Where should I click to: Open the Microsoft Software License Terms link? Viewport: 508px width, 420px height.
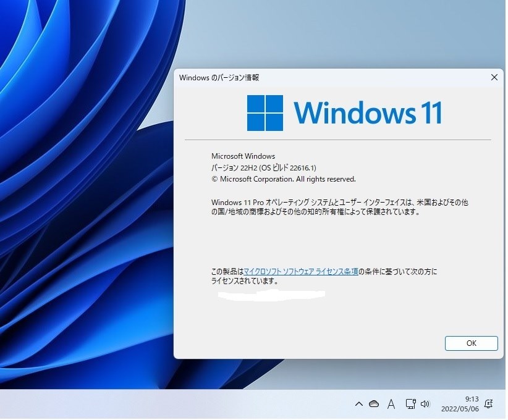[300, 271]
